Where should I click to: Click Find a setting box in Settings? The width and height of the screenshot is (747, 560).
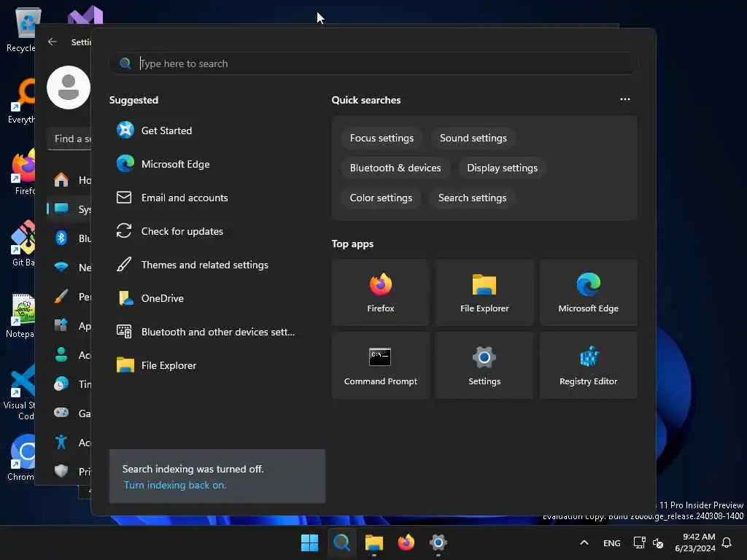click(69, 139)
